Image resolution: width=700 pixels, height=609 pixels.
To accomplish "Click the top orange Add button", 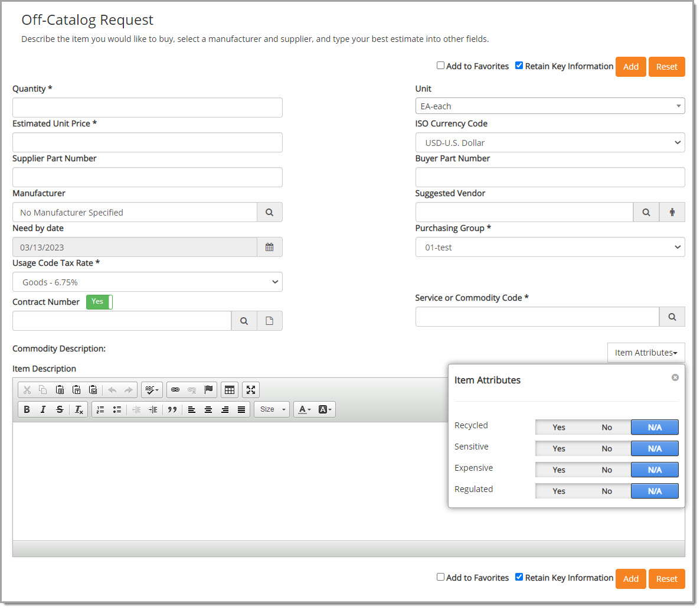I will point(630,67).
